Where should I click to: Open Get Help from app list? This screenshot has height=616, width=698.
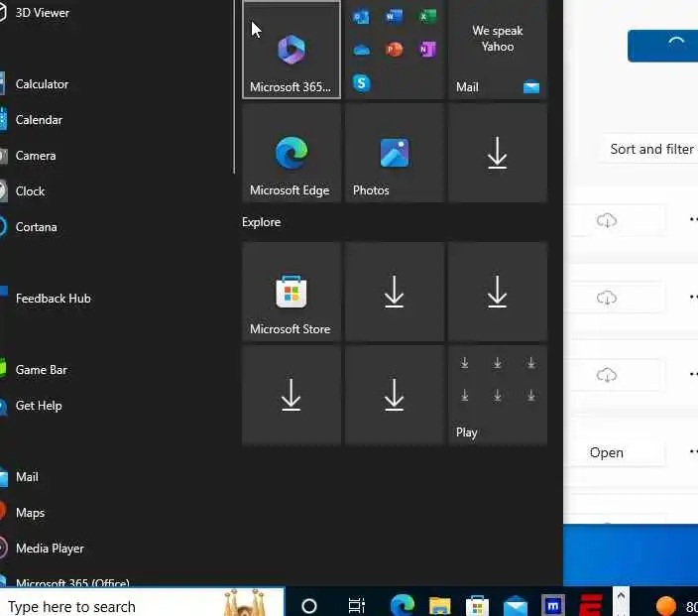[39, 406]
